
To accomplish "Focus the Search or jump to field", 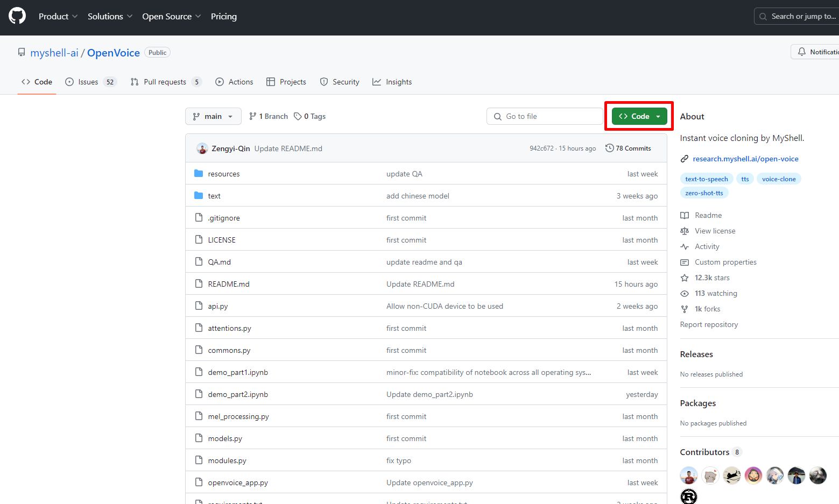I will (x=796, y=16).
